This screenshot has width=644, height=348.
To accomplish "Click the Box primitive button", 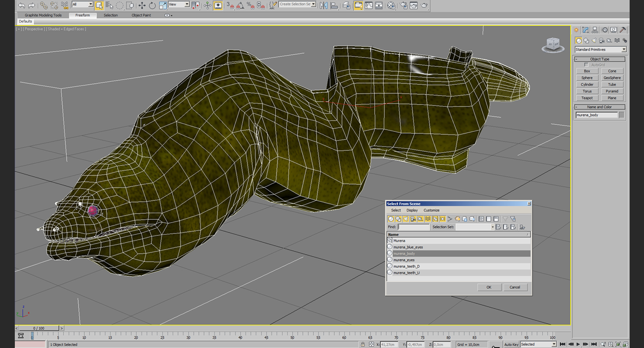I will point(587,71).
